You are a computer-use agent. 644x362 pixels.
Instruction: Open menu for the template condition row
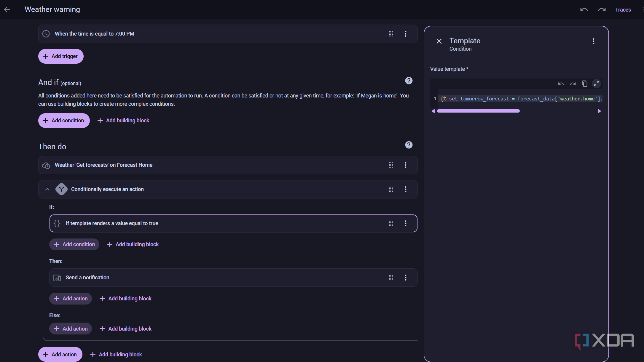coord(406,223)
